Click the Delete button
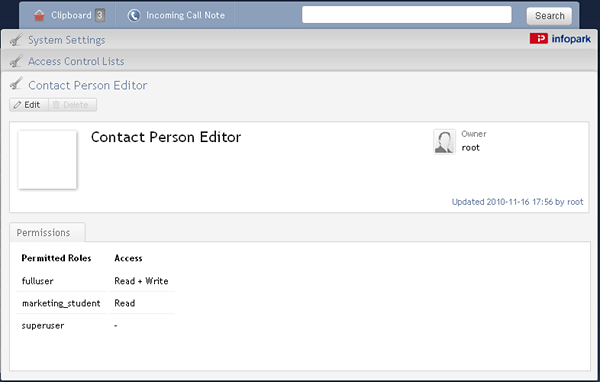Image resolution: width=600 pixels, height=382 pixels. (x=72, y=105)
